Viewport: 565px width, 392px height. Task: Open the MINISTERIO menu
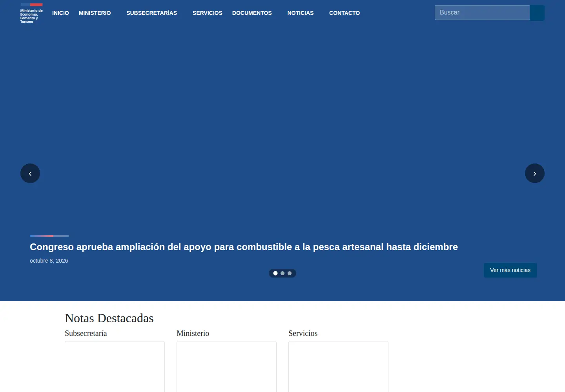coord(95,13)
